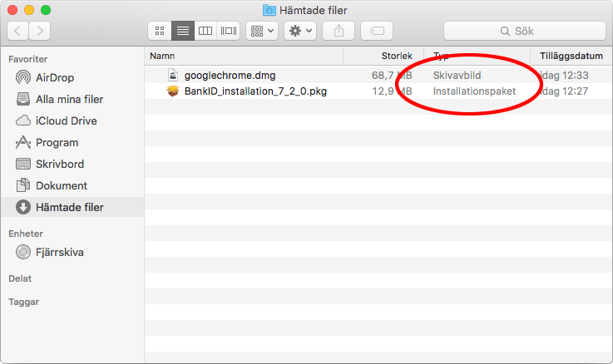Click the Fjärrskiva disc icon
Viewport: 613px width, 364px height.
tap(23, 252)
